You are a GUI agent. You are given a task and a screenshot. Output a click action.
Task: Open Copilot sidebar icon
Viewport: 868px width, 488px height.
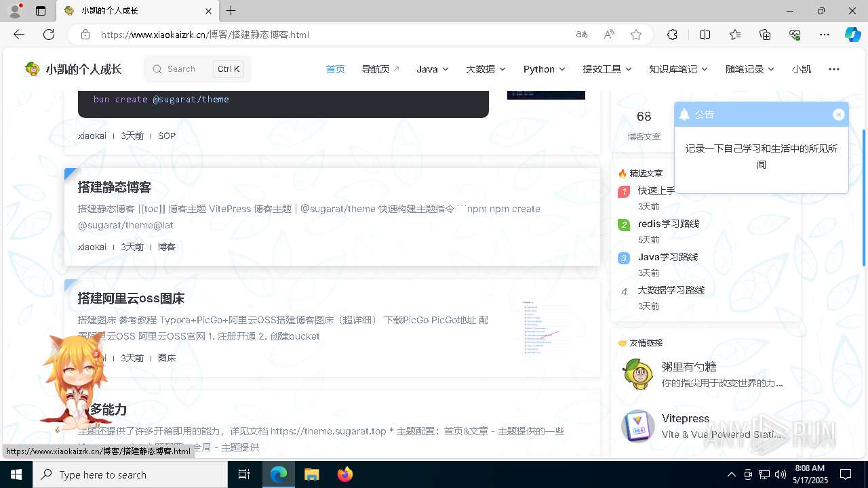click(x=853, y=35)
